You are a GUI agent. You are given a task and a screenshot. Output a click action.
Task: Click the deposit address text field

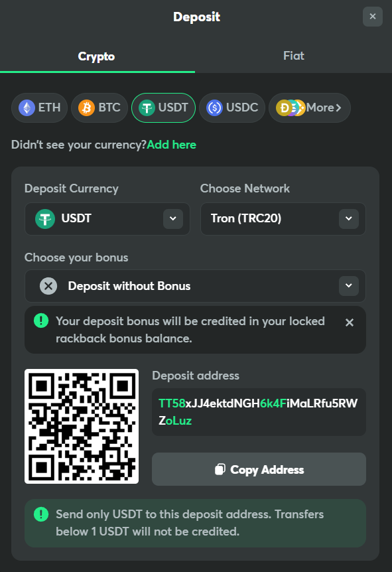click(259, 412)
